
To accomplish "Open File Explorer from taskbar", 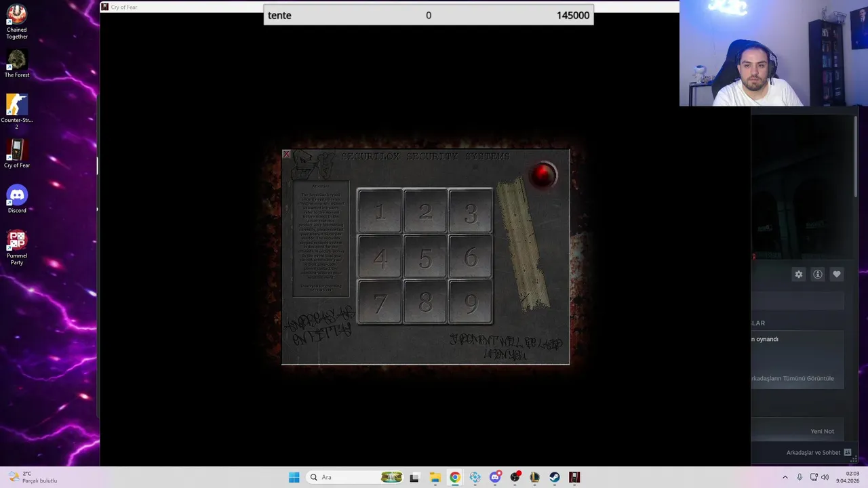I will tap(435, 477).
